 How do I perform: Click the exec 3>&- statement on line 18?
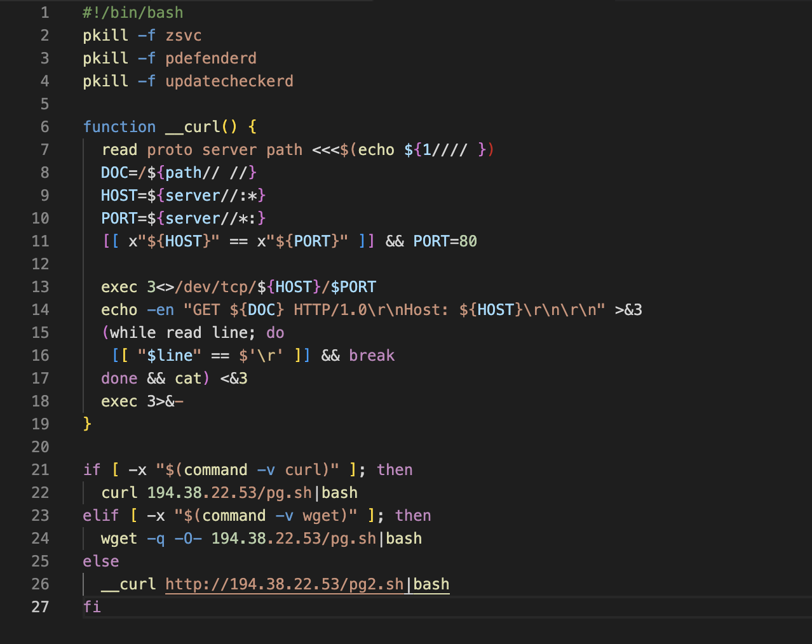[142, 401]
